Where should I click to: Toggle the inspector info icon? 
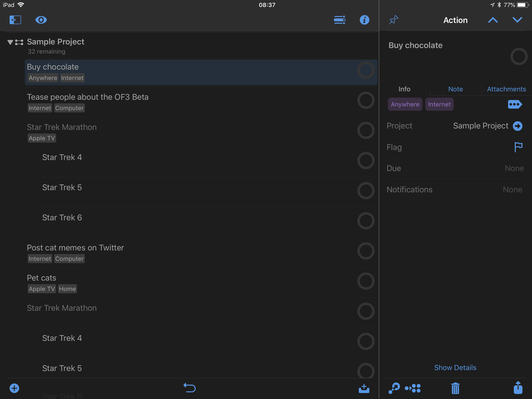click(x=364, y=20)
